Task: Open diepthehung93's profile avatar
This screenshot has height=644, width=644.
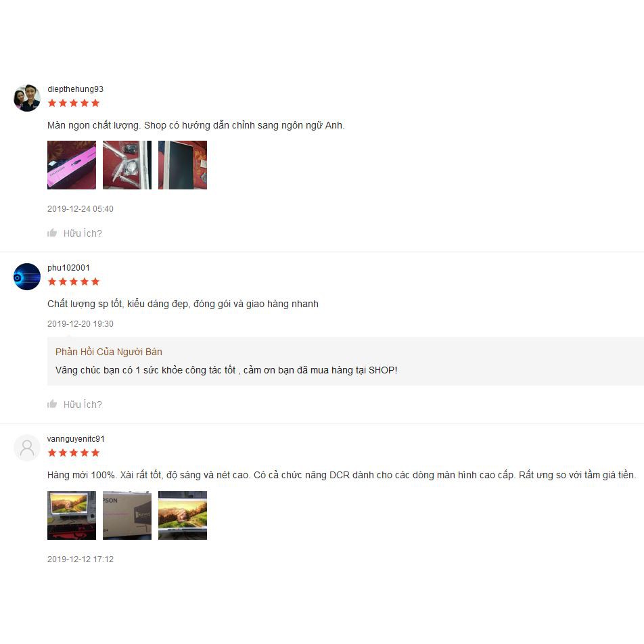Action: coord(27,97)
